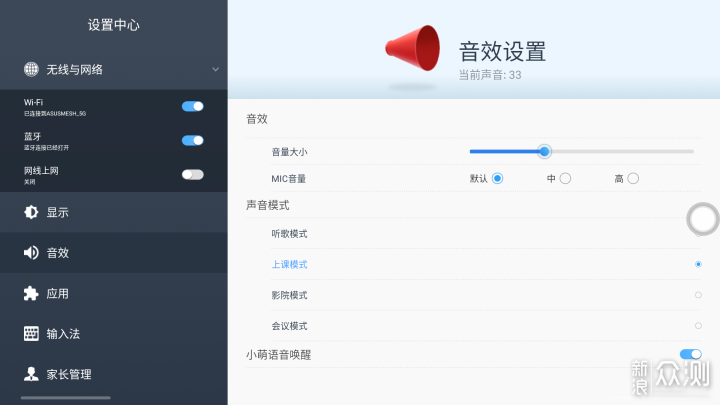Select 中 for MIC音量
Viewport: 720px width, 405px height.
(565, 178)
